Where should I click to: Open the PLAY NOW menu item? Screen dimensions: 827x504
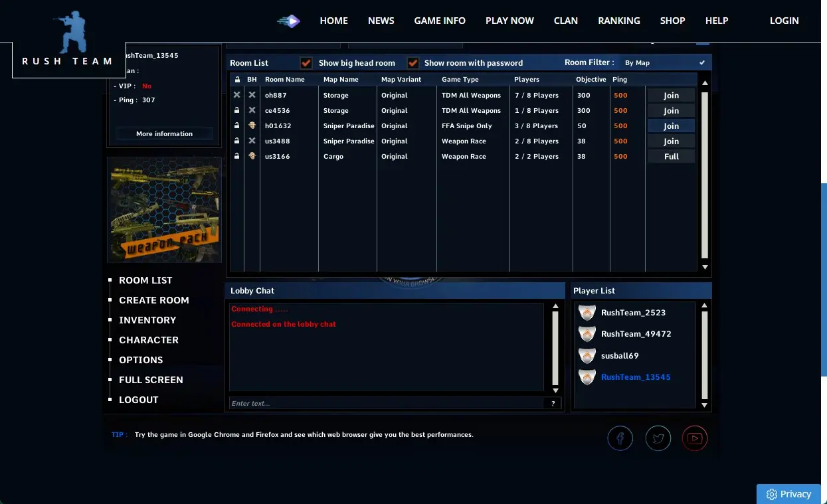(x=509, y=21)
